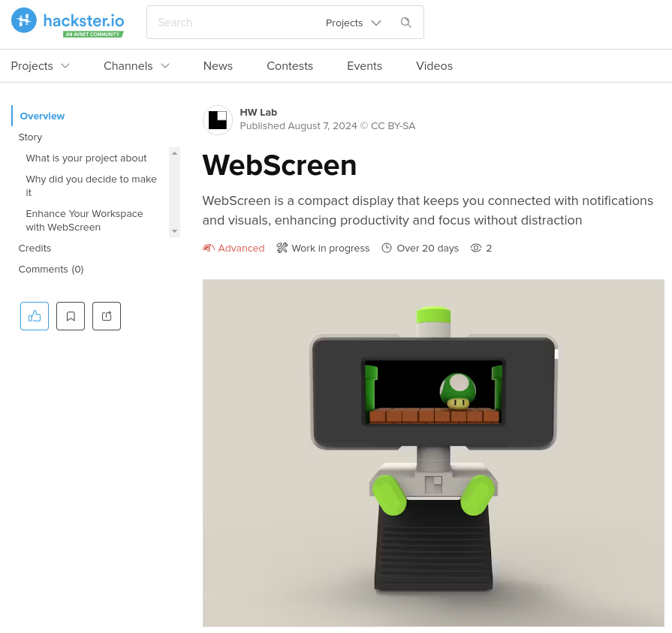The width and height of the screenshot is (672, 633).
Task: Click the views eye icon
Action: click(476, 248)
